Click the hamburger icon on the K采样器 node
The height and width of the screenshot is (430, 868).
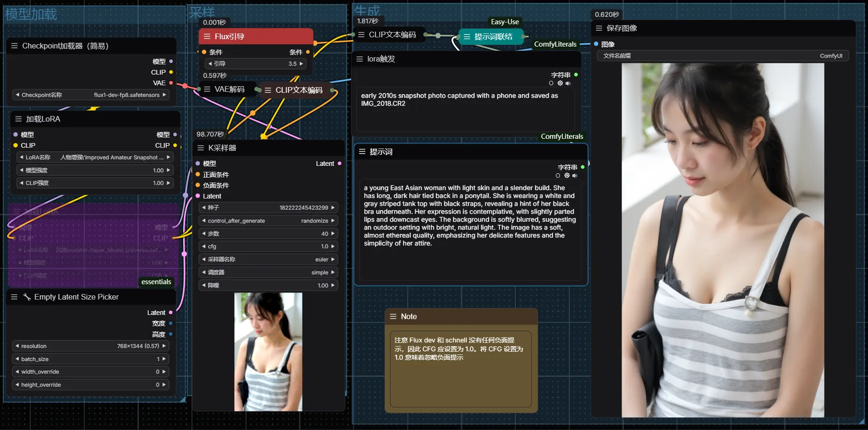[201, 148]
